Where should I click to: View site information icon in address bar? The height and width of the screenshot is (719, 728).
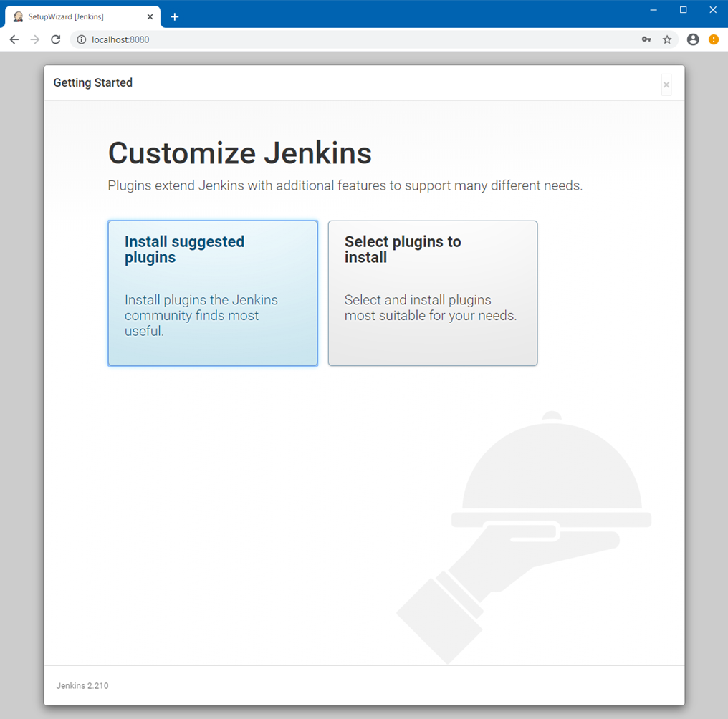tap(81, 39)
